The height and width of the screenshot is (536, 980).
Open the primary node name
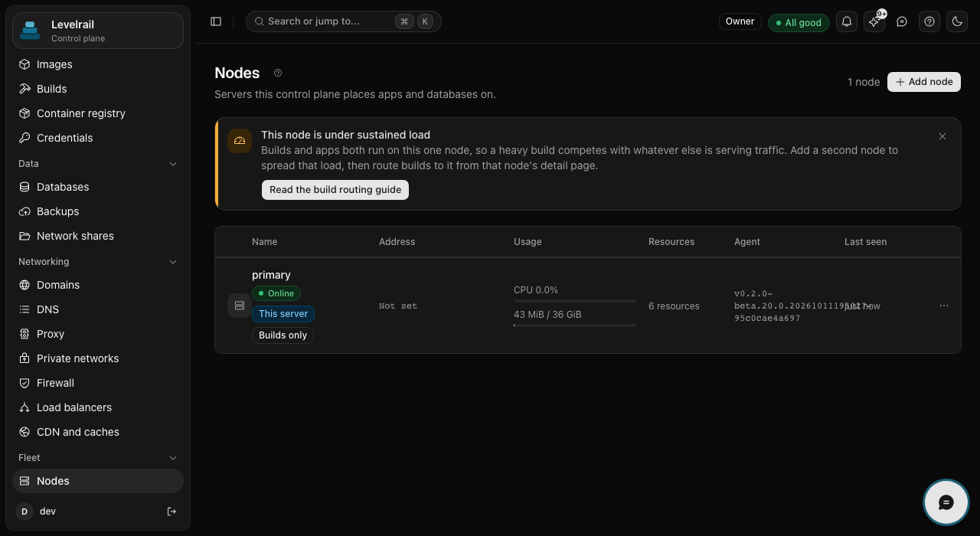[271, 275]
